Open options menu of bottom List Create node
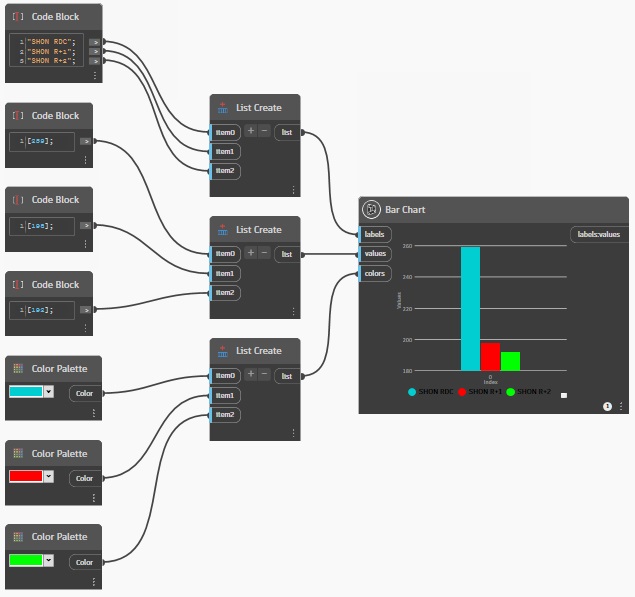Viewport: 635px width, 597px height. coord(293,433)
